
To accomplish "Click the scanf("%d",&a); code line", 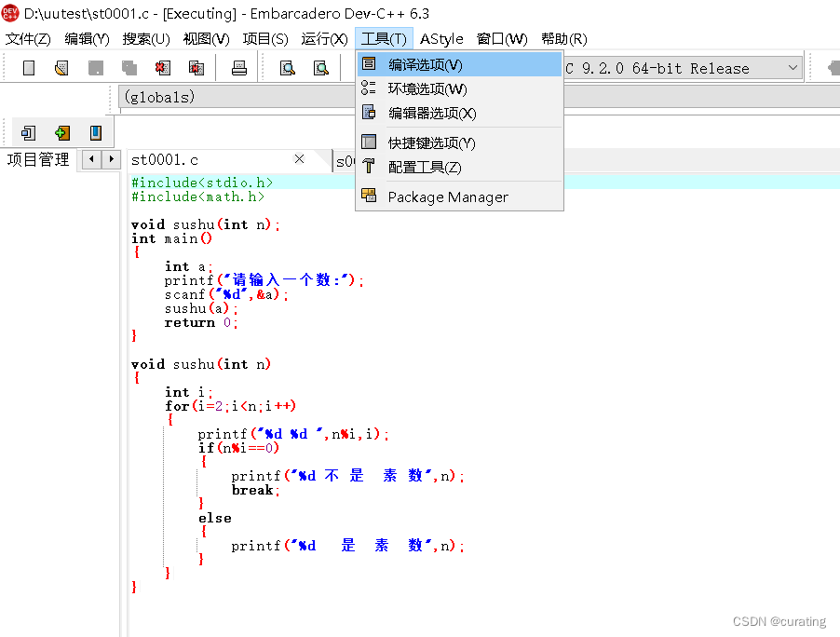I will tap(226, 294).
